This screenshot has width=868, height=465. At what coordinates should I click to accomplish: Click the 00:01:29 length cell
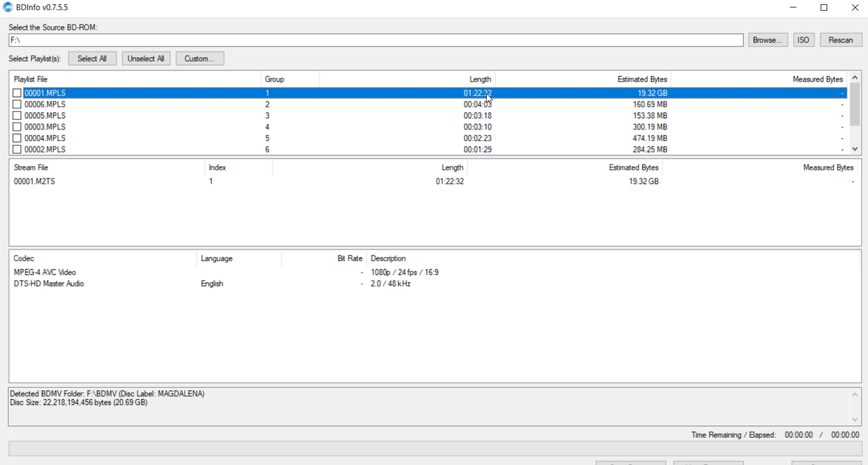pyautogui.click(x=477, y=149)
